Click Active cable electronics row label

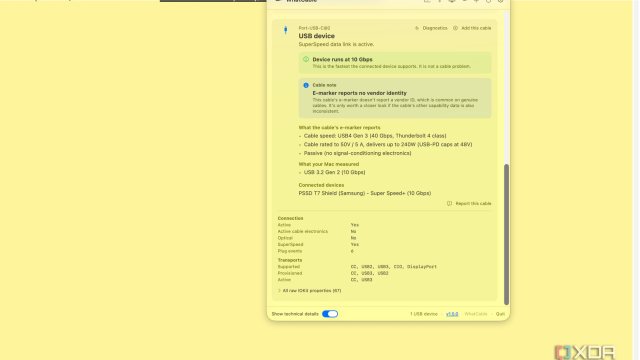point(302,231)
